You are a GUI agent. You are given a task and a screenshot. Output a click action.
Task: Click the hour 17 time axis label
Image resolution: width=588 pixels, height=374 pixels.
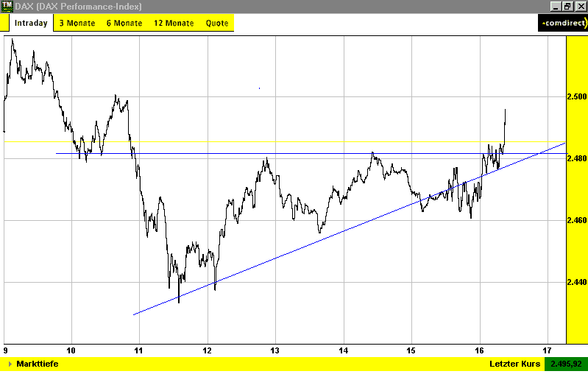547,350
